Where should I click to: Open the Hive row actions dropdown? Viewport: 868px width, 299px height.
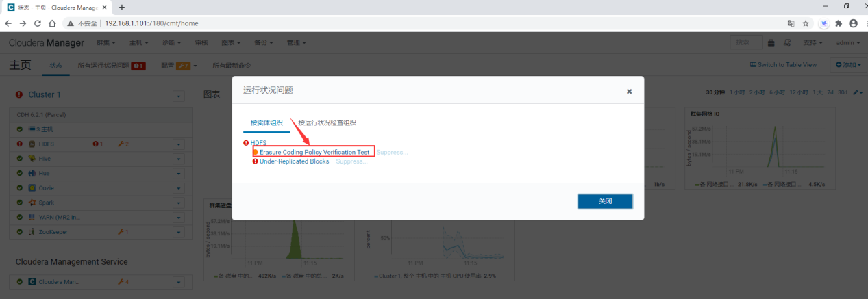coord(179,159)
